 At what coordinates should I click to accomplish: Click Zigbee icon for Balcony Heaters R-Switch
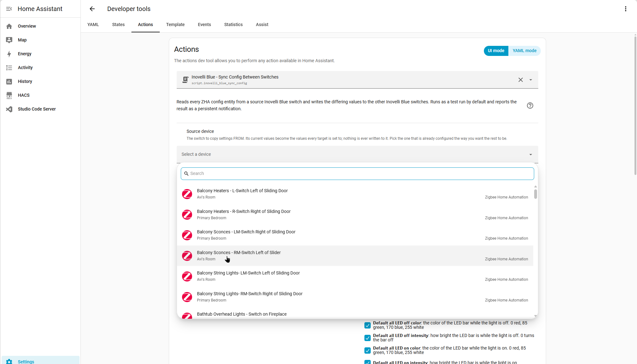click(x=187, y=215)
